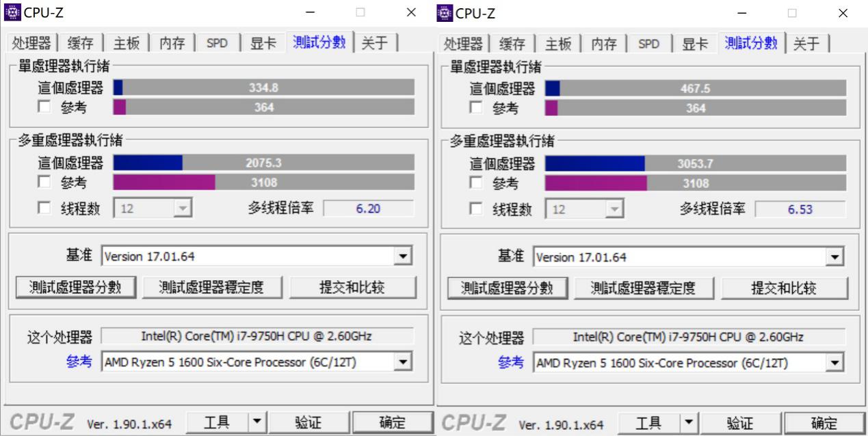
Task: Enable multi-thread 參考 checkbox in right window
Action: coord(476,182)
